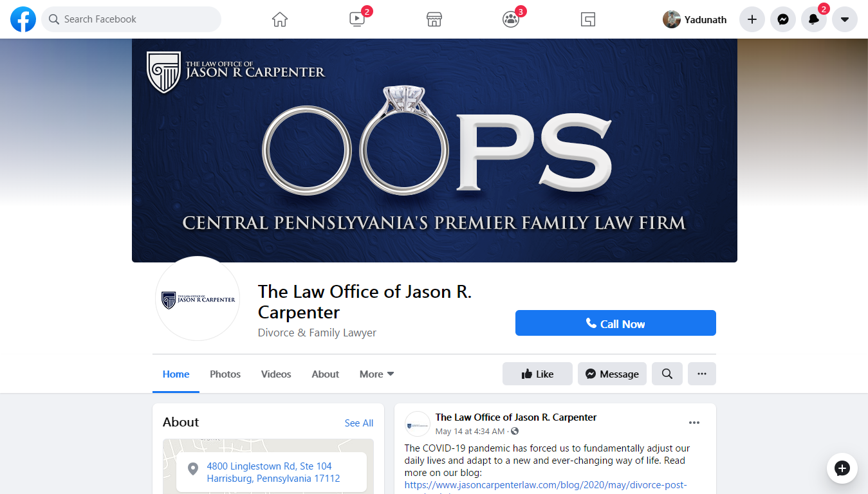Open the page options ellipsis button
This screenshot has width=868, height=494.
click(x=702, y=374)
